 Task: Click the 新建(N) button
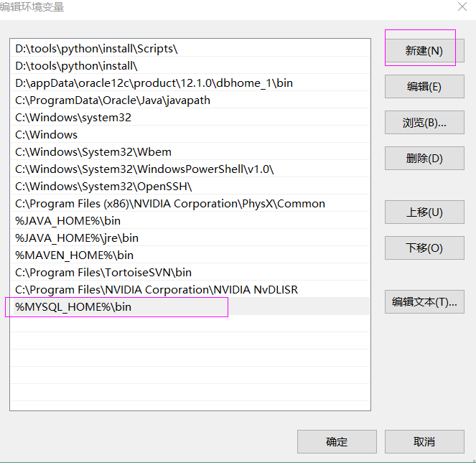click(424, 51)
